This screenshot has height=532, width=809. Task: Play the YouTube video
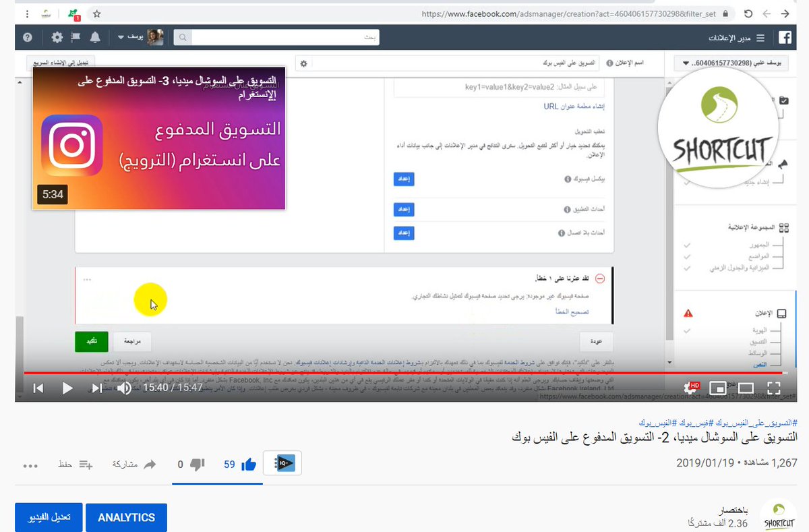pyautogui.click(x=67, y=388)
